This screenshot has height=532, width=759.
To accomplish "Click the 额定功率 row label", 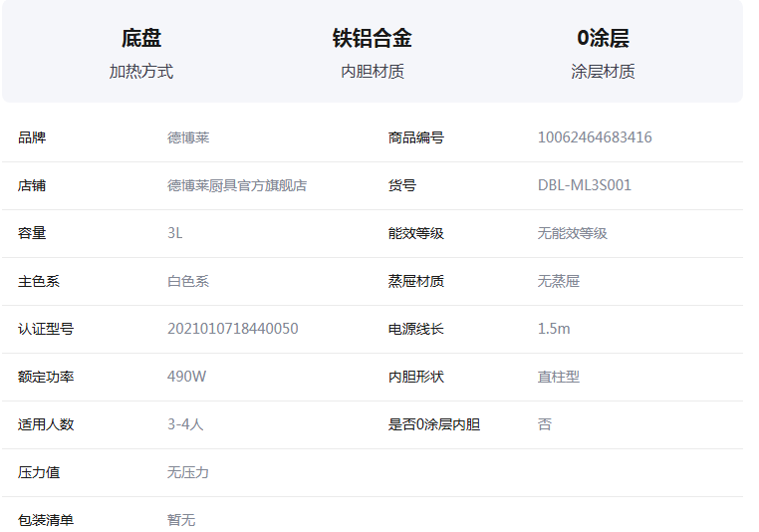I will 46,378.
